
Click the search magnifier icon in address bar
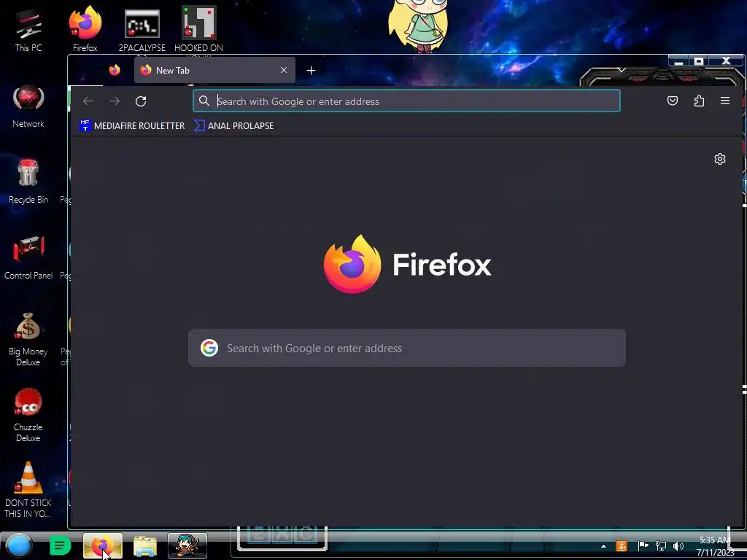pyautogui.click(x=204, y=101)
